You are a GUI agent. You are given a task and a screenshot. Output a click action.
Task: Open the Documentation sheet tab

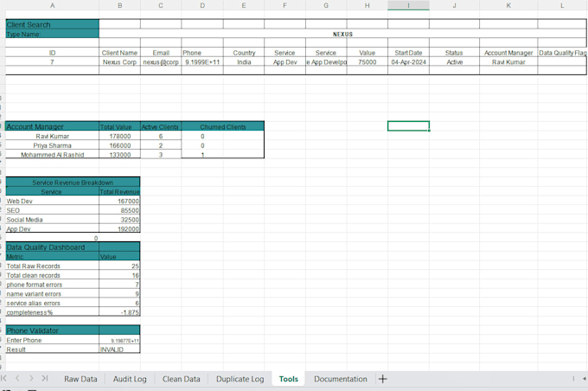[341, 379]
